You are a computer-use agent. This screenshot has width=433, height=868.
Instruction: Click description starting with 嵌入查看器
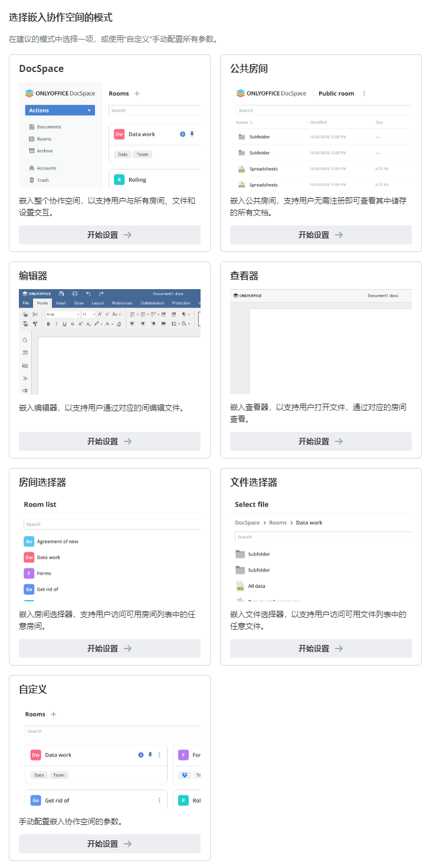[318, 414]
